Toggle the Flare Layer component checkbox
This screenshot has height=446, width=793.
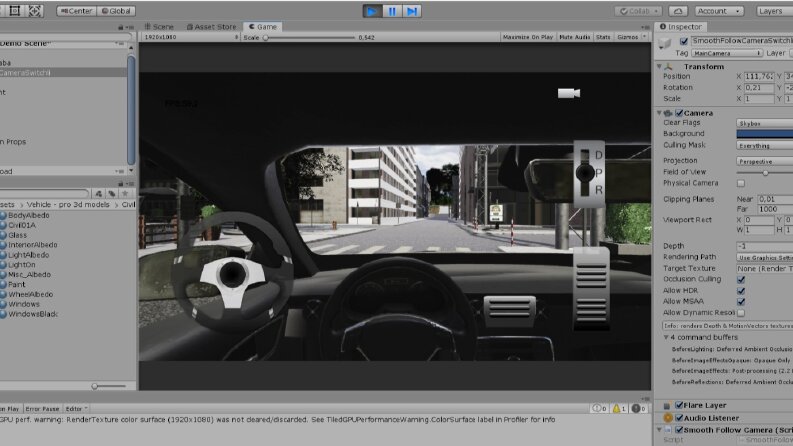pos(679,405)
